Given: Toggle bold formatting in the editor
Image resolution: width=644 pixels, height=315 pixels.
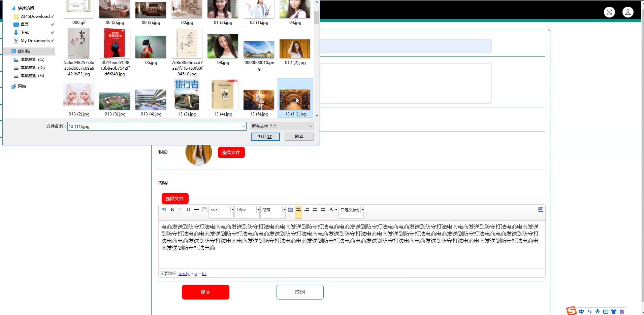Looking at the screenshot, I should coord(172,210).
